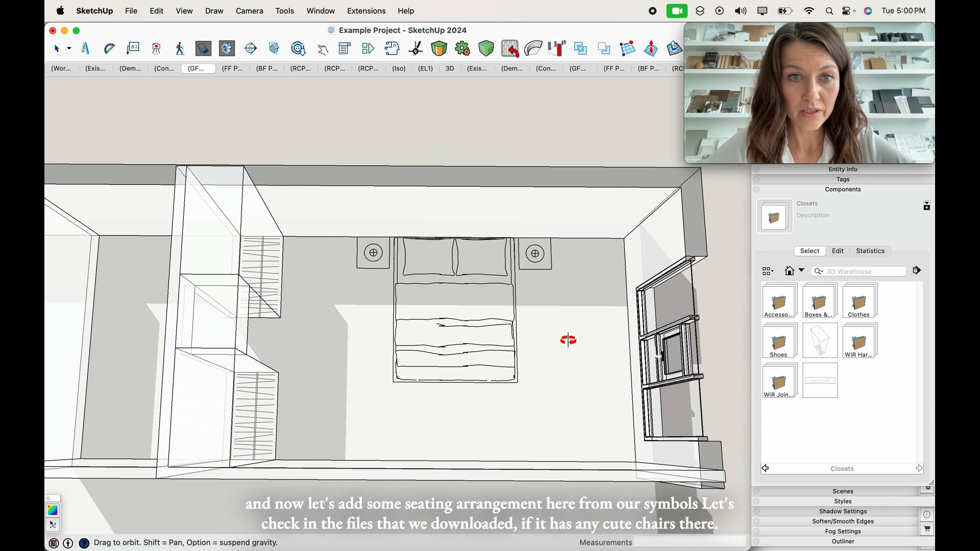Viewport: 980px width, 551px height.
Task: Open macOS Spotlight search from the menu bar
Action: (829, 11)
